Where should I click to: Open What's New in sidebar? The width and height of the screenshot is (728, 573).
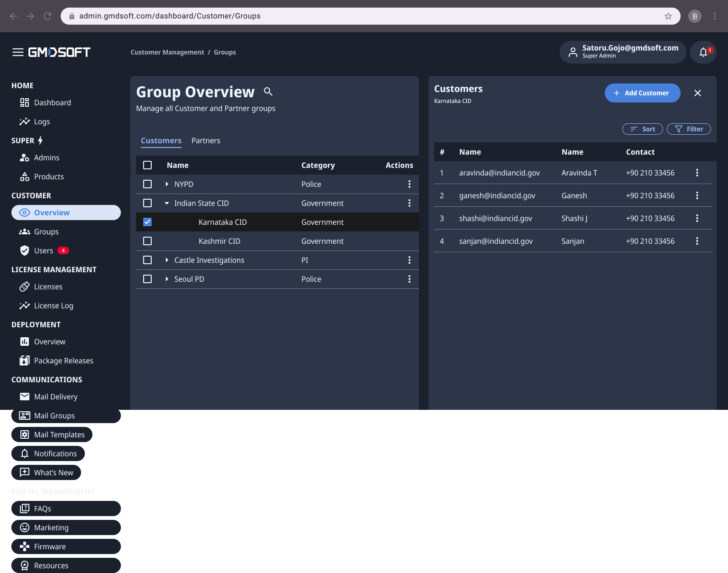point(46,472)
